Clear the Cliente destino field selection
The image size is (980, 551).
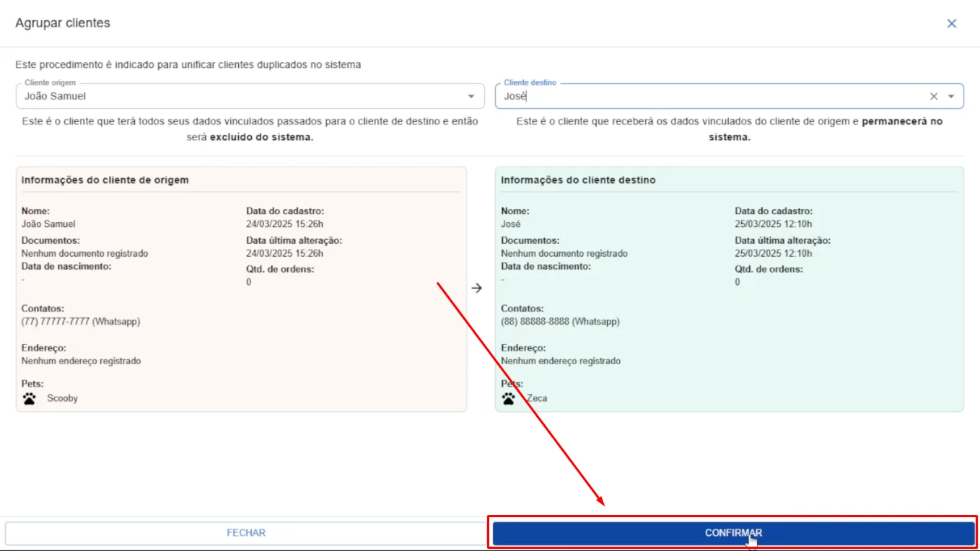(x=934, y=96)
